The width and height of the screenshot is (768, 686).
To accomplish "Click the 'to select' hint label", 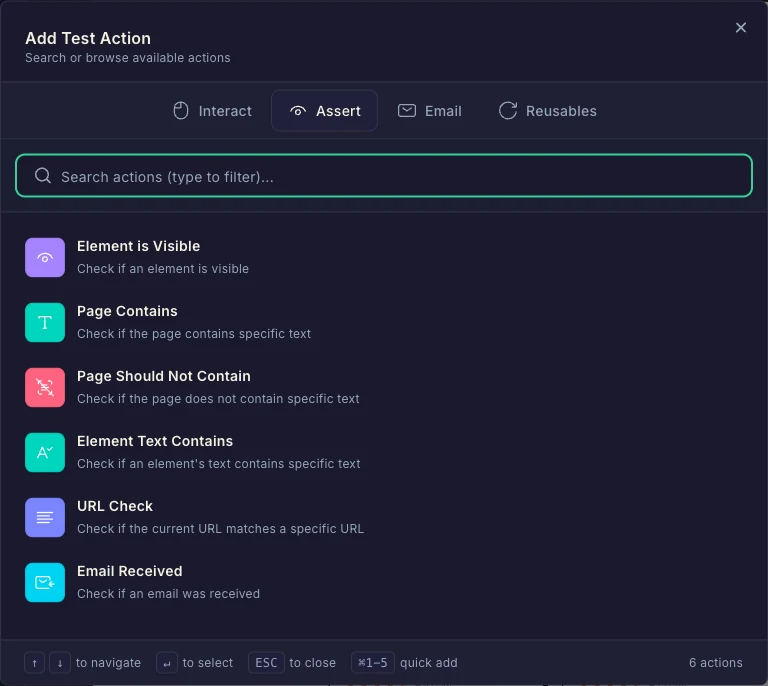I will 208,663.
